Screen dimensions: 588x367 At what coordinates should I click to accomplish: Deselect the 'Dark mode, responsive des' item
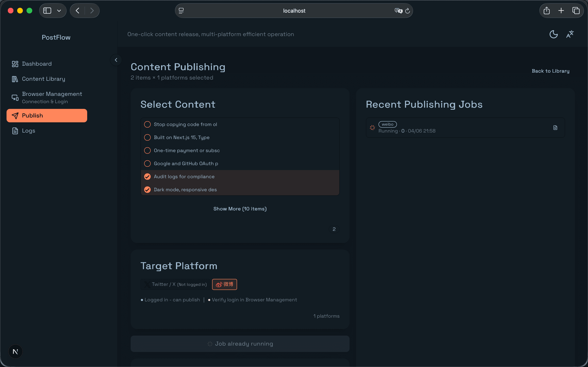[x=147, y=190]
